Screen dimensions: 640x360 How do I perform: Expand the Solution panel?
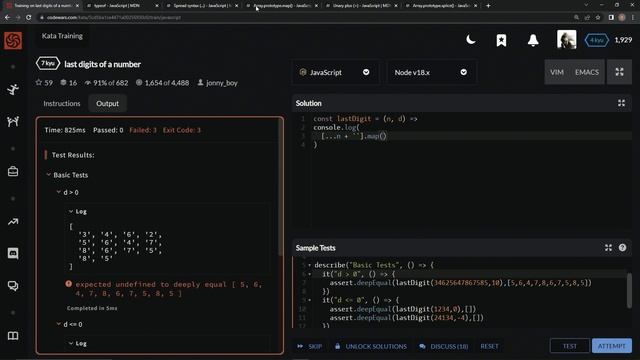[x=621, y=103]
